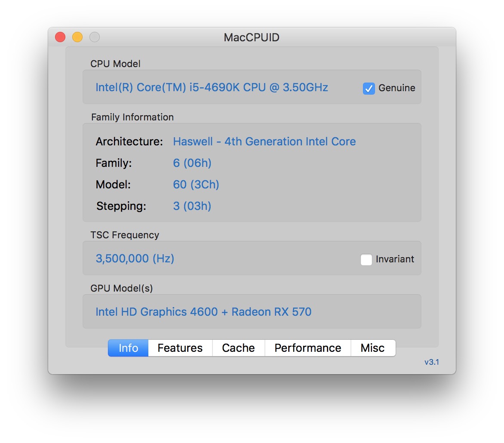Click the CPU Model section label

pos(115,64)
